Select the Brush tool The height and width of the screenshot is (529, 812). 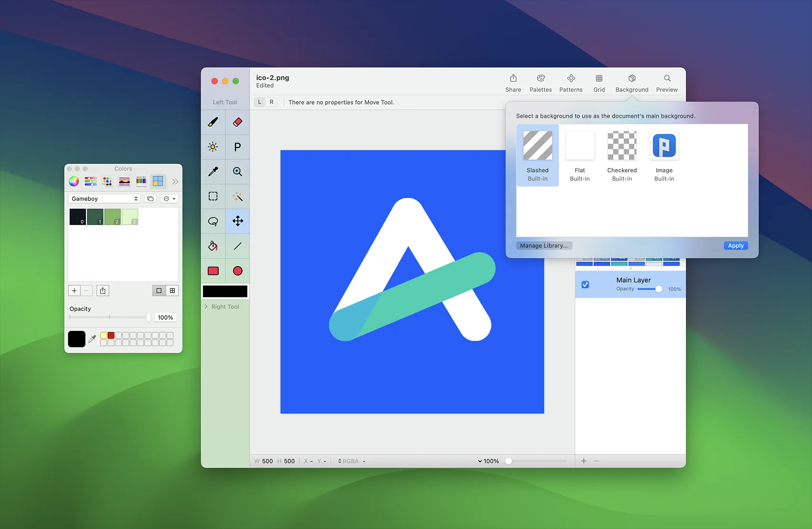pyautogui.click(x=213, y=122)
